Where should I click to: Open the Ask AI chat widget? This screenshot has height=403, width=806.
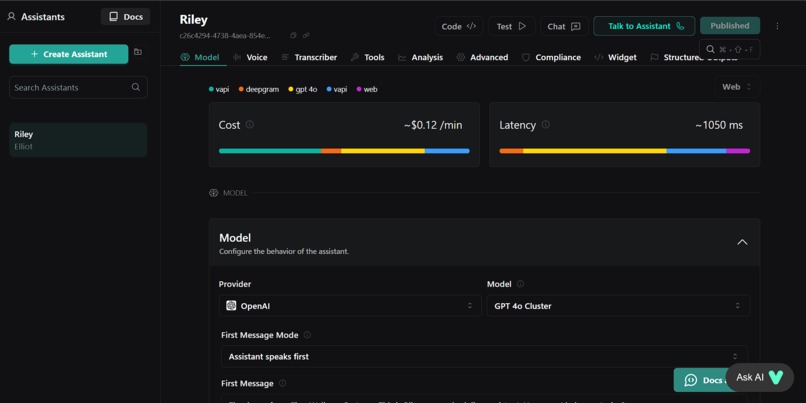(760, 377)
